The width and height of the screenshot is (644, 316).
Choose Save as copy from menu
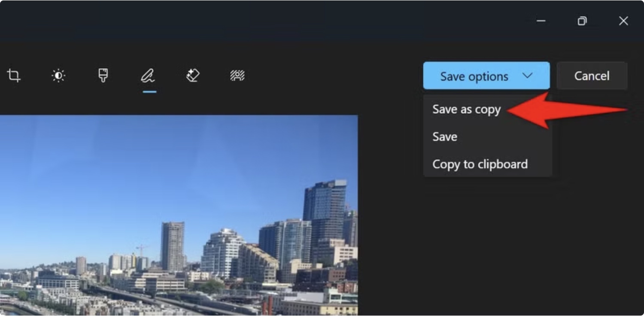tap(467, 109)
